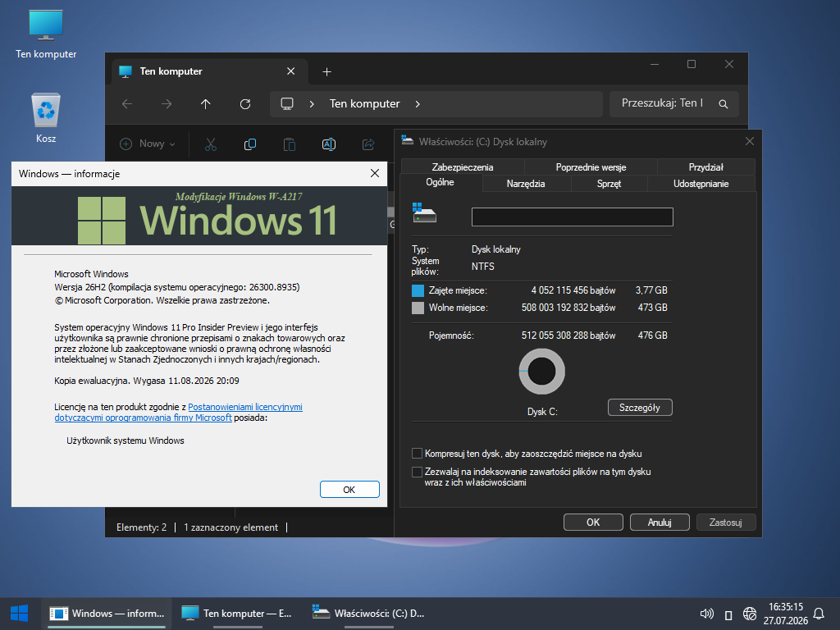
Task: Expand the chevron before Ten komputer in address bar
Action: tap(312, 104)
